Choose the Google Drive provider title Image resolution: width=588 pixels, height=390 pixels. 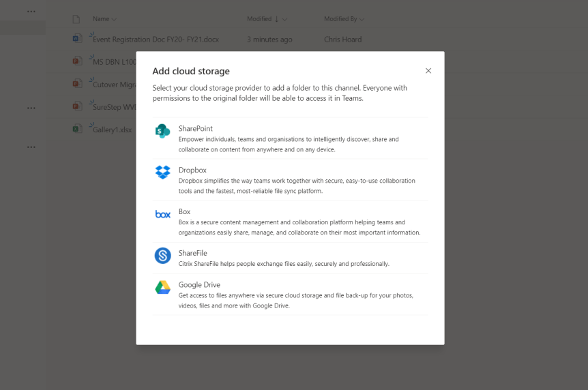199,284
